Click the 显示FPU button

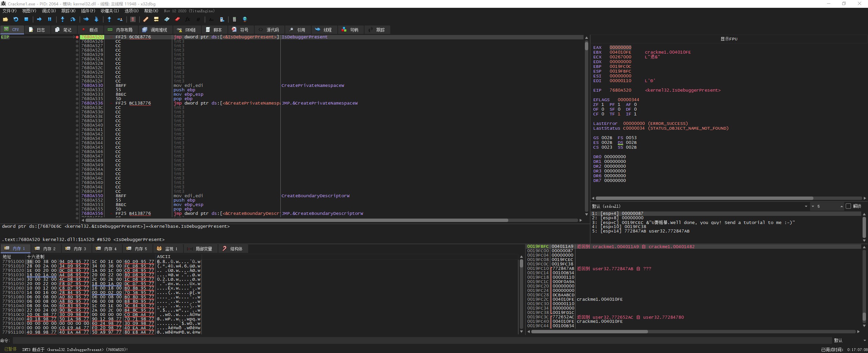pyautogui.click(x=729, y=39)
